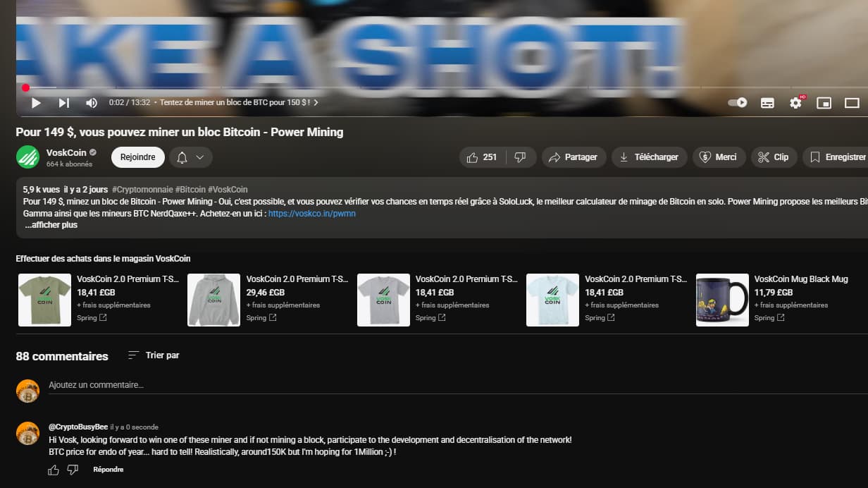
Task: Open 'Trier par' sort dropdown
Action: (154, 355)
